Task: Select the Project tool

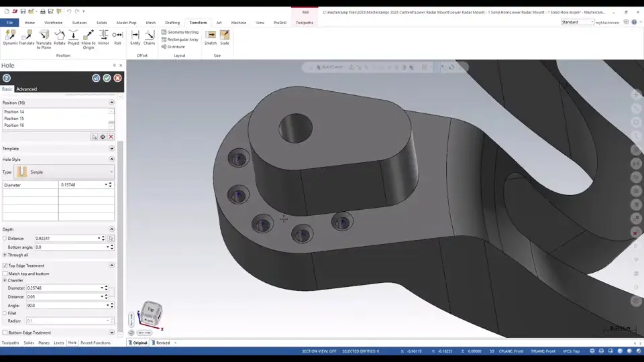Action: (x=74, y=38)
